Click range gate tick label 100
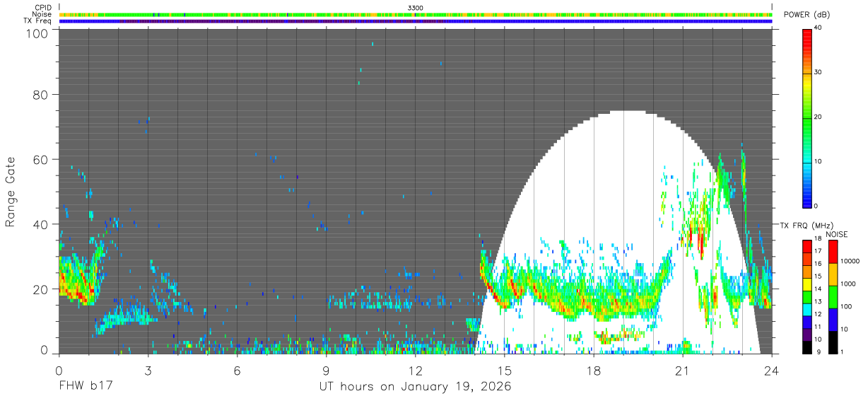Screen dimensions: 868x401 coord(37,33)
